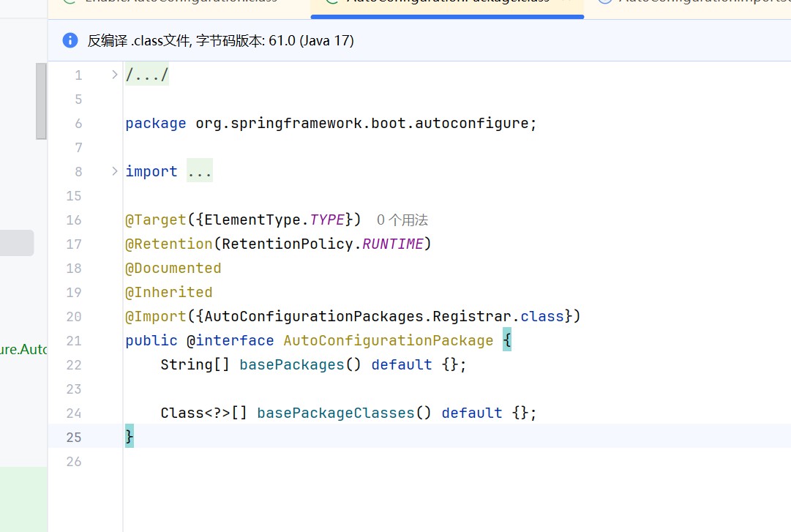Screen dimensions: 791x532
Task: Click line number 6 in the gutter
Action: (78, 124)
